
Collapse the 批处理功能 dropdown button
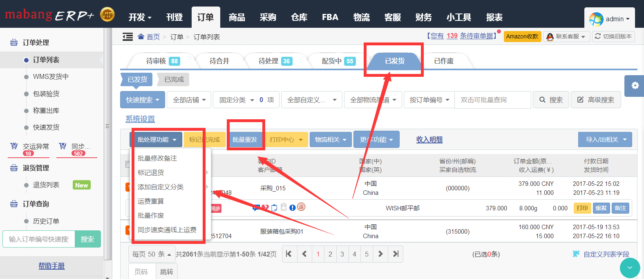[156, 140]
